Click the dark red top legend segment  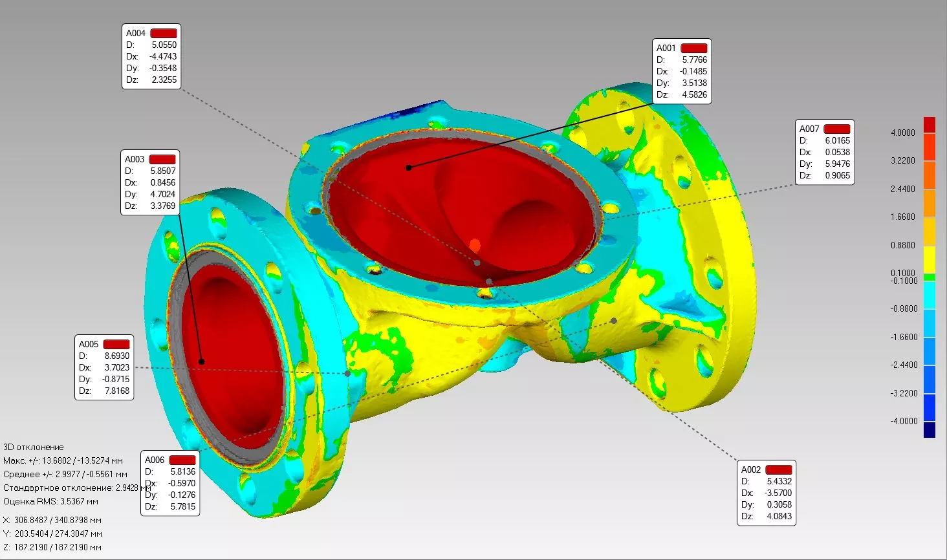pyautogui.click(x=929, y=124)
